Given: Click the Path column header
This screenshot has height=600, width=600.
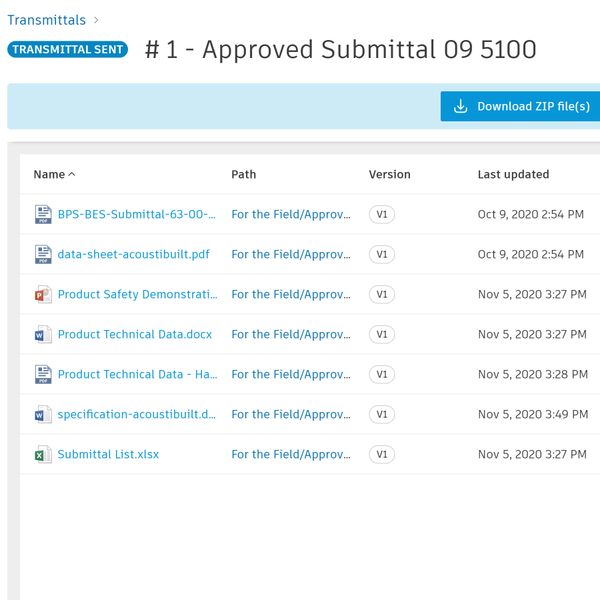Looking at the screenshot, I should click(243, 174).
